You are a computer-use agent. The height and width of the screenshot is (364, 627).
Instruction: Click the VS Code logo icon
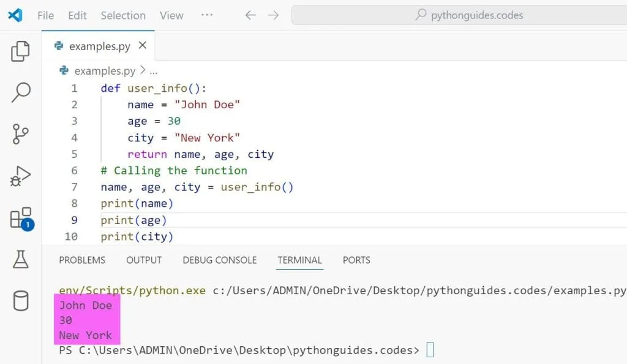pyautogui.click(x=15, y=15)
